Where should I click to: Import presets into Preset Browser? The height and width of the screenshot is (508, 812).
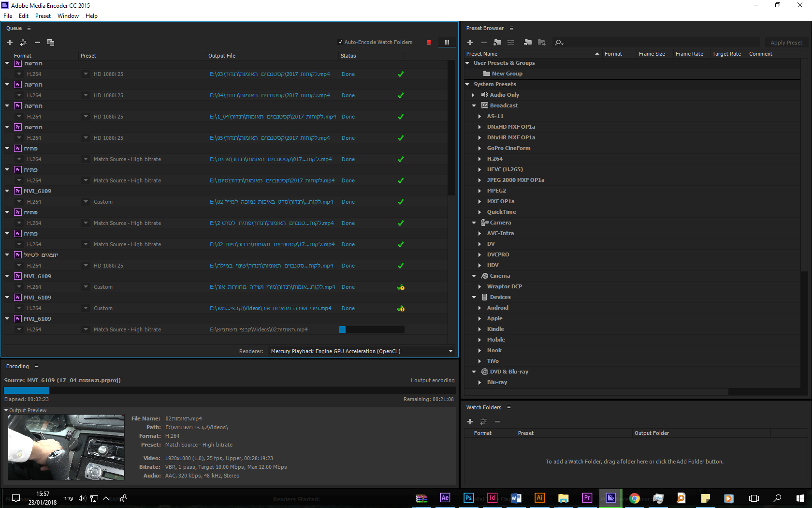click(528, 43)
